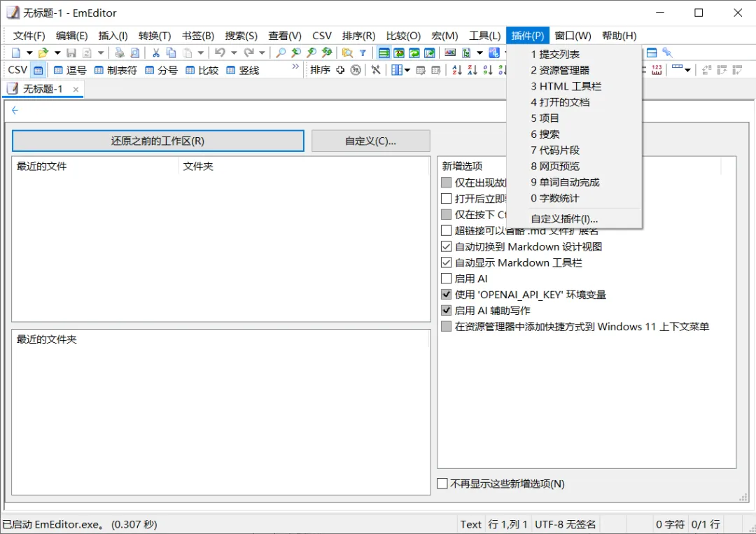Click the Save disk icon
The height and width of the screenshot is (534, 756).
[x=71, y=52]
